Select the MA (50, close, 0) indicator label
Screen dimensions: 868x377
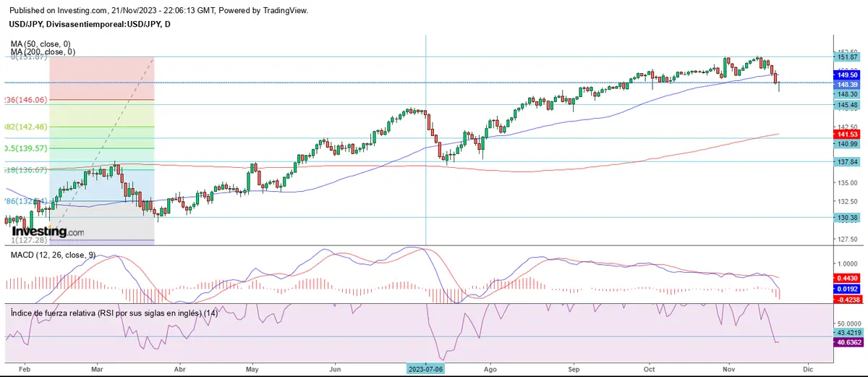click(41, 43)
